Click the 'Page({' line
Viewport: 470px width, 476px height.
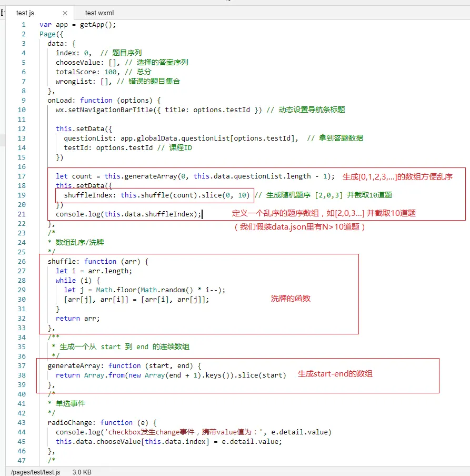coord(51,34)
